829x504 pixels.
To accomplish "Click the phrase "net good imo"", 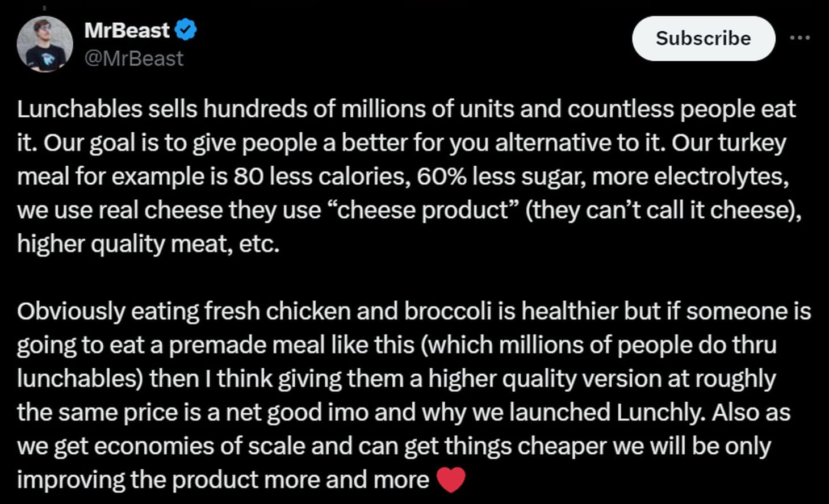I will (x=297, y=412).
